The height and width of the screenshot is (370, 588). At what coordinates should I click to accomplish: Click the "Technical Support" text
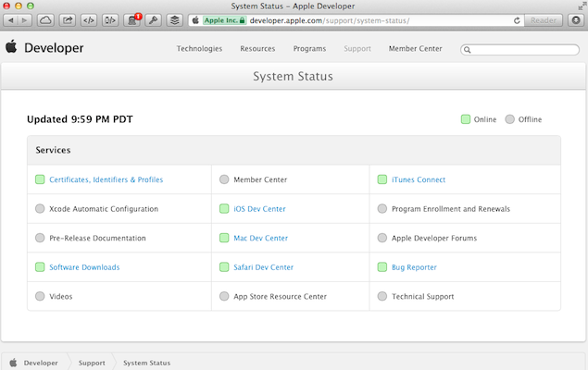pyautogui.click(x=422, y=297)
